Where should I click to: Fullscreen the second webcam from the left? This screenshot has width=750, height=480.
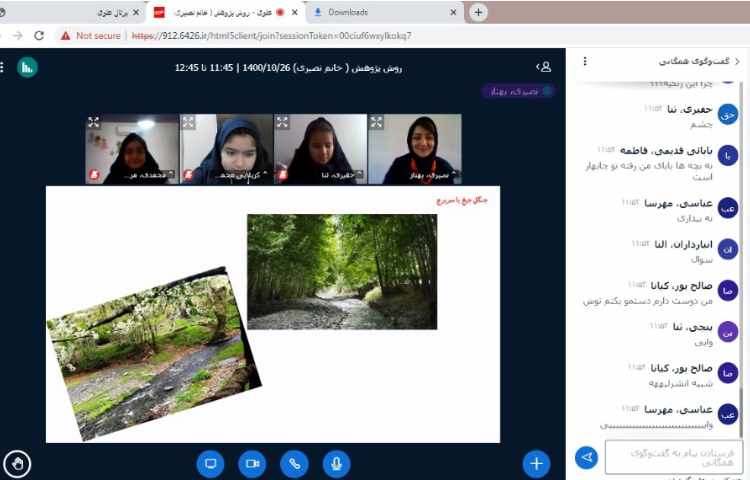188,122
